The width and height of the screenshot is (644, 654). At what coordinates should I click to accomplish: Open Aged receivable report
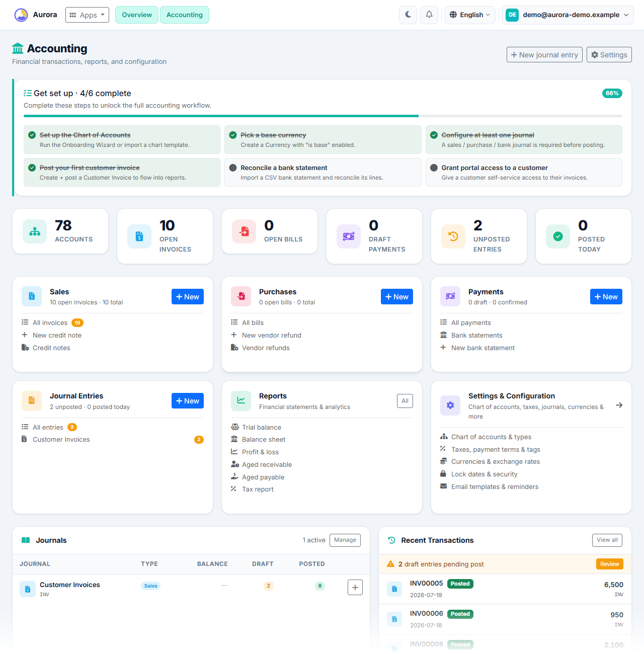[x=267, y=465]
